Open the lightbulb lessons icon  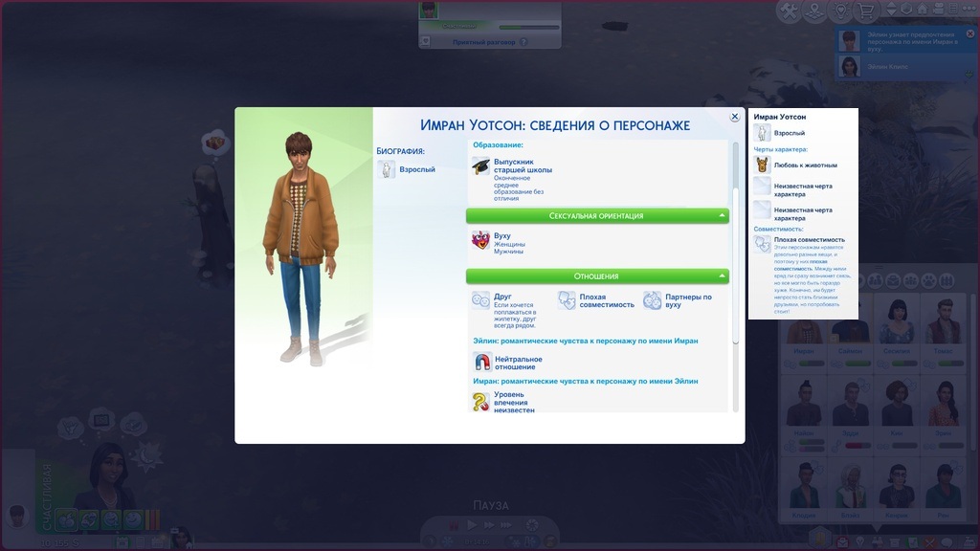[x=840, y=11]
